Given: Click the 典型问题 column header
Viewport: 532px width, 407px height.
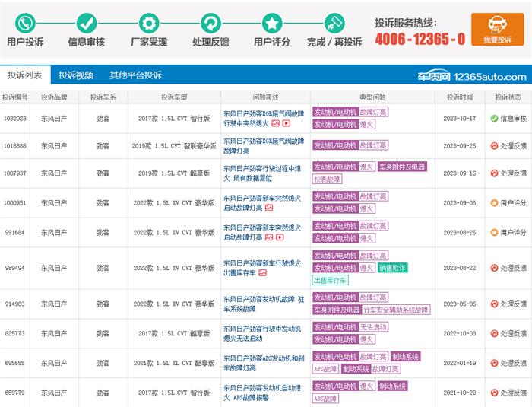Looking at the screenshot, I should (372, 97).
